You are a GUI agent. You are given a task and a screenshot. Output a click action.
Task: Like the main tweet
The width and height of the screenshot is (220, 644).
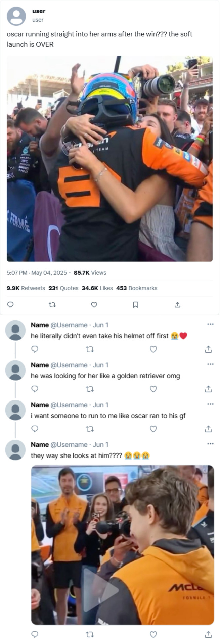[x=94, y=305]
